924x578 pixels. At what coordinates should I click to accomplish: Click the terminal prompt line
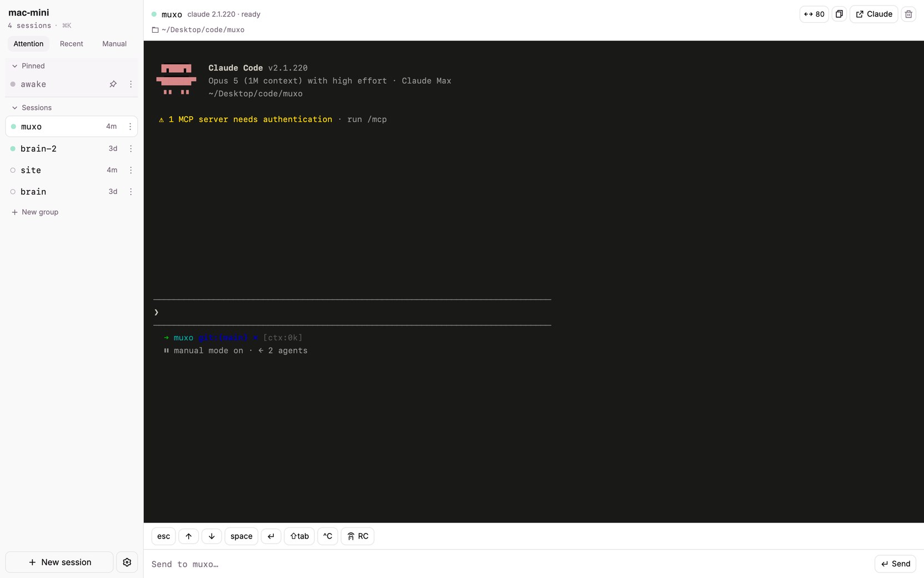(352, 312)
